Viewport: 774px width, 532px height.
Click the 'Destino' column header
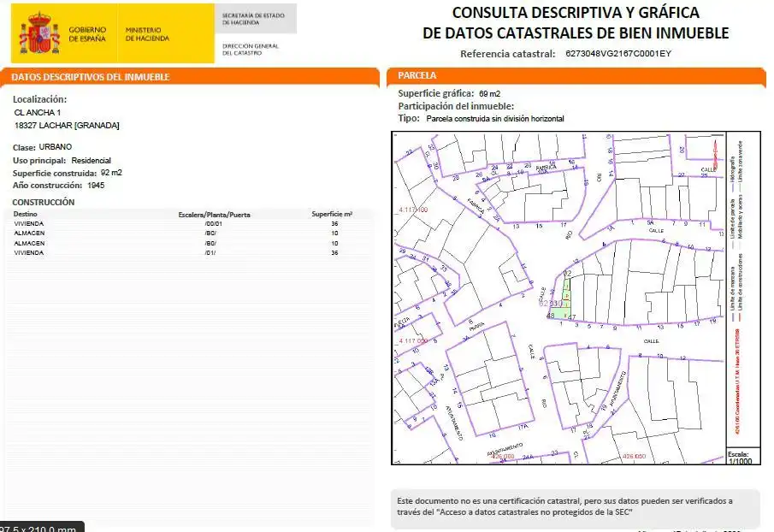(x=25, y=214)
